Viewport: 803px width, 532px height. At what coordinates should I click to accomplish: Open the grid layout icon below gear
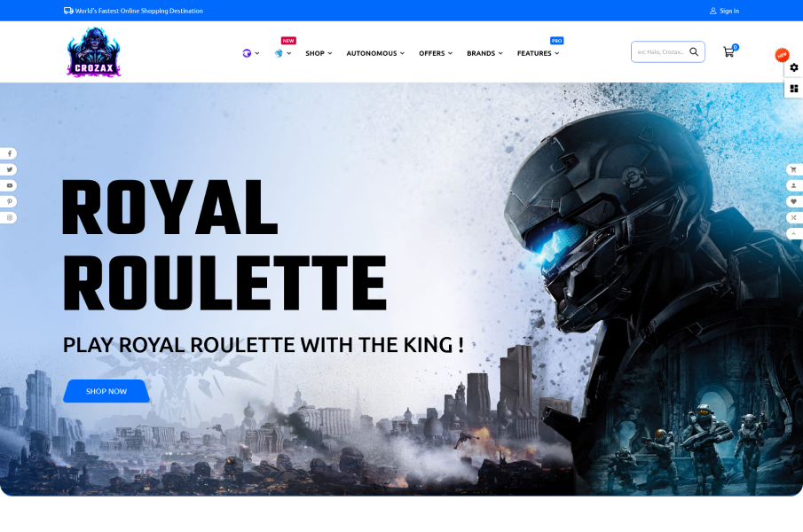click(x=794, y=89)
